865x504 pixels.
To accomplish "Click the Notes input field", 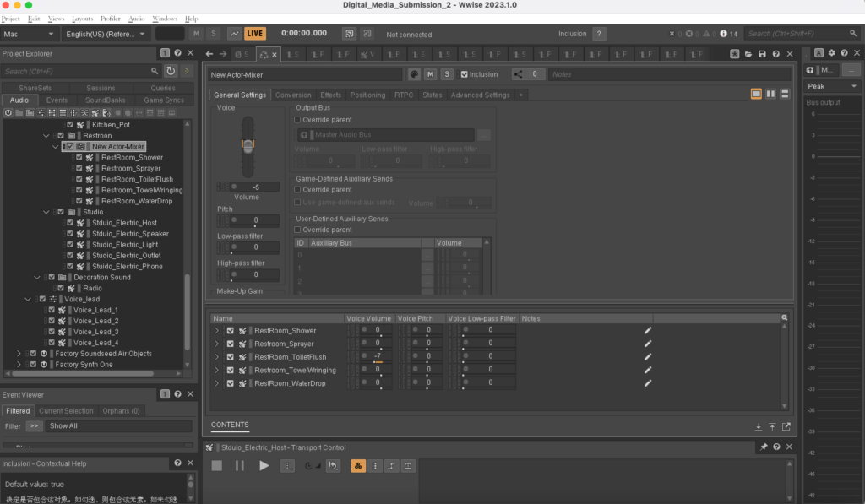I will coord(667,74).
